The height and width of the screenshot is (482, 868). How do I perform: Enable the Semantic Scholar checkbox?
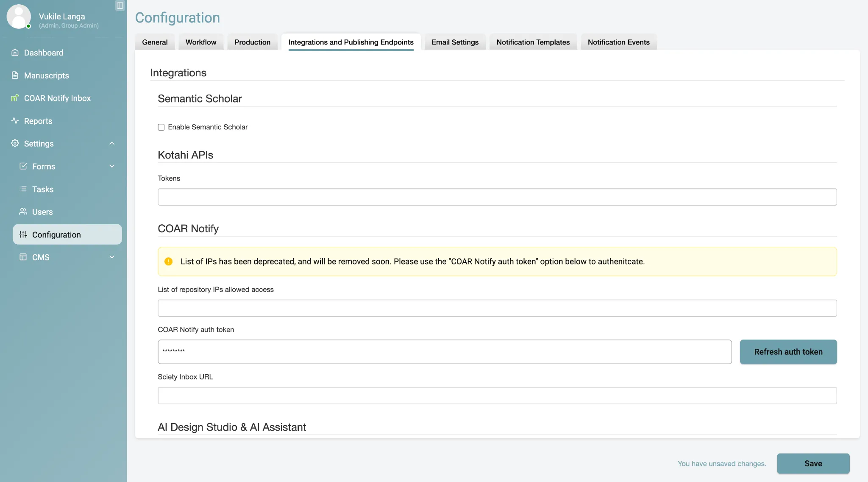161,127
